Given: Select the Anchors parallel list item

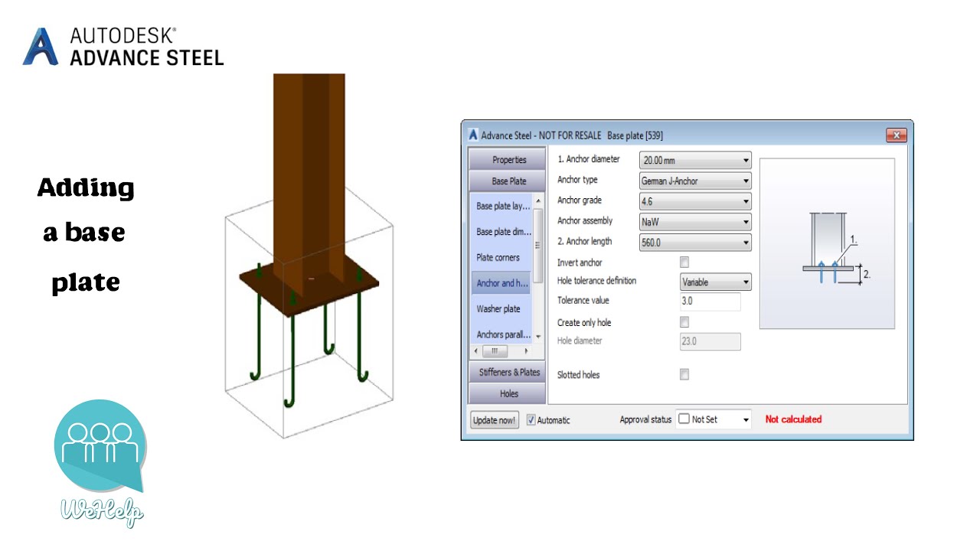Looking at the screenshot, I should coord(501,334).
